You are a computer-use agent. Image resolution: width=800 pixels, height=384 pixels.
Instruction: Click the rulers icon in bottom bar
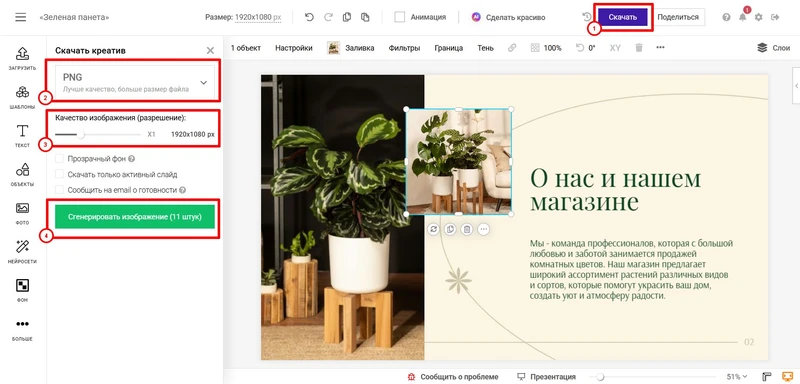766,377
